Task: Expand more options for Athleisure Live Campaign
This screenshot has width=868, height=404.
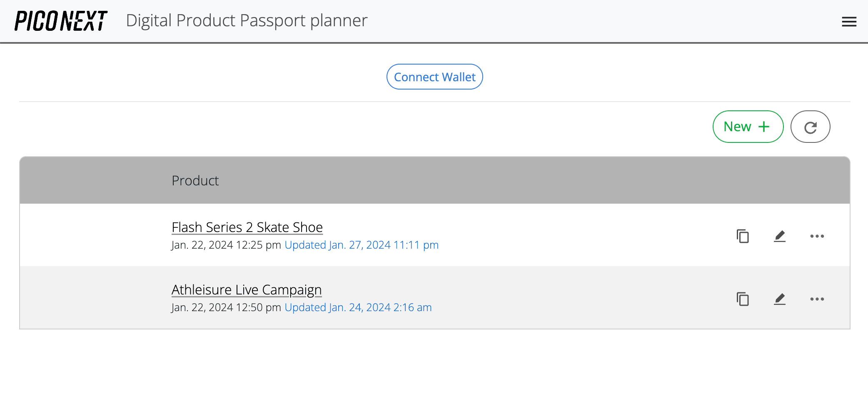Action: point(817,299)
